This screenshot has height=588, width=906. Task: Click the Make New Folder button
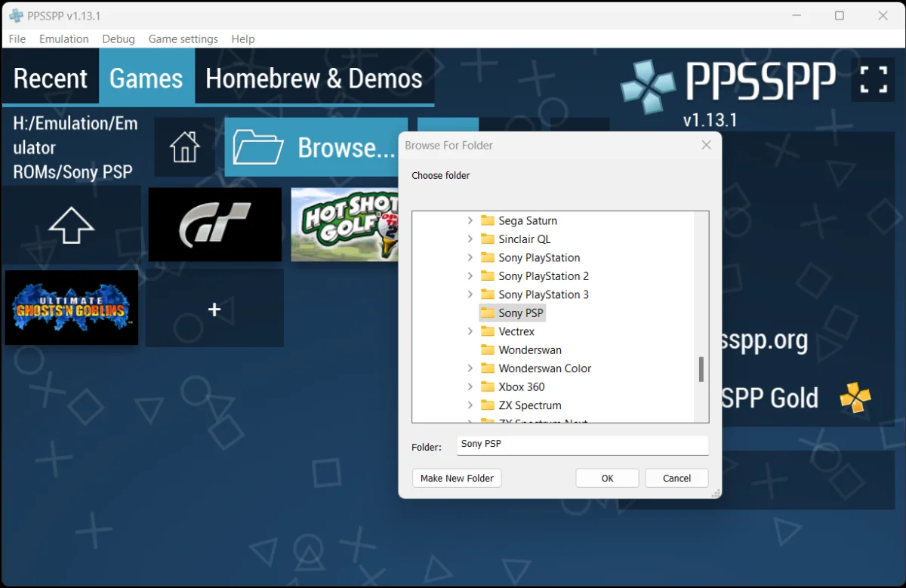(x=457, y=478)
